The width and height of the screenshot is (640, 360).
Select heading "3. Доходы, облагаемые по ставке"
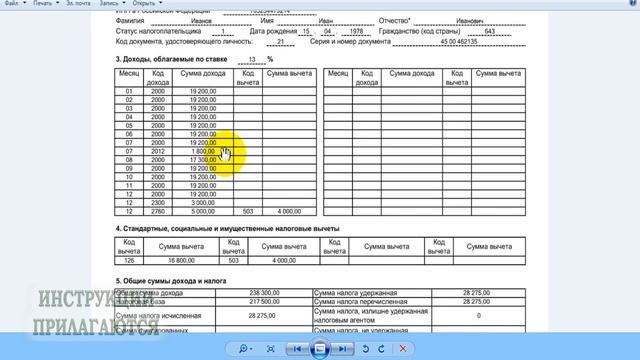[x=171, y=59]
